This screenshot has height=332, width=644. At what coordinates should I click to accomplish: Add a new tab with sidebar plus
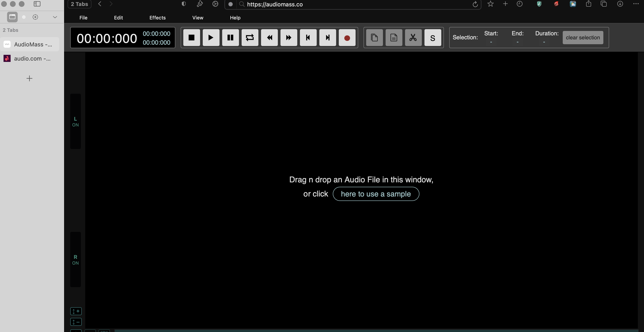(29, 78)
